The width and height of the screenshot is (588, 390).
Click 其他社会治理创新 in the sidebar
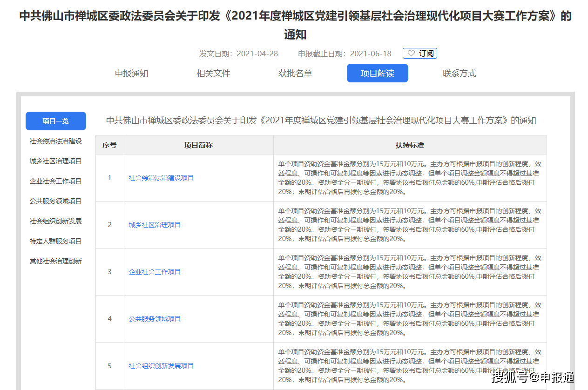(56, 261)
